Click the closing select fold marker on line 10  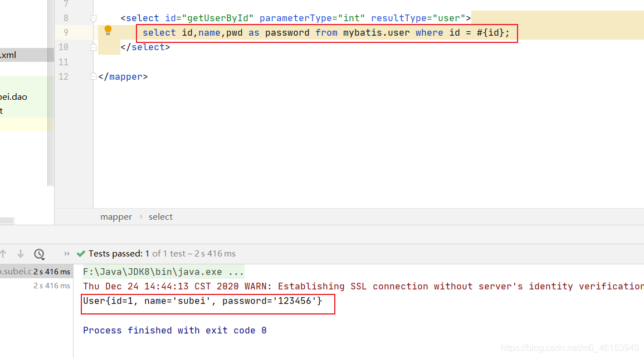pyautogui.click(x=93, y=47)
